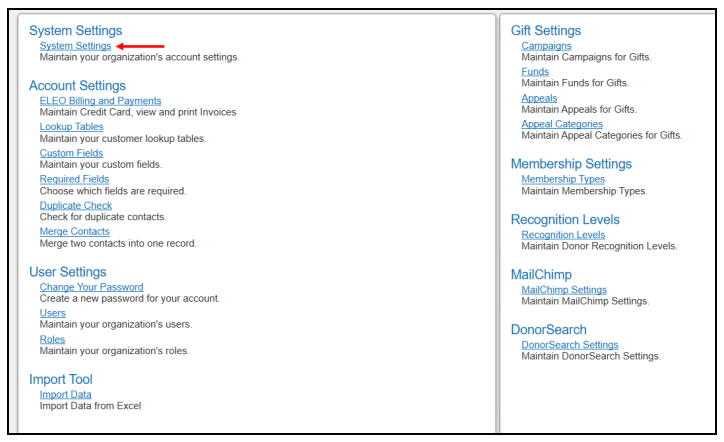The height and width of the screenshot is (442, 724).
Task: Click text 'Import Data from Excel'
Action: point(90,406)
